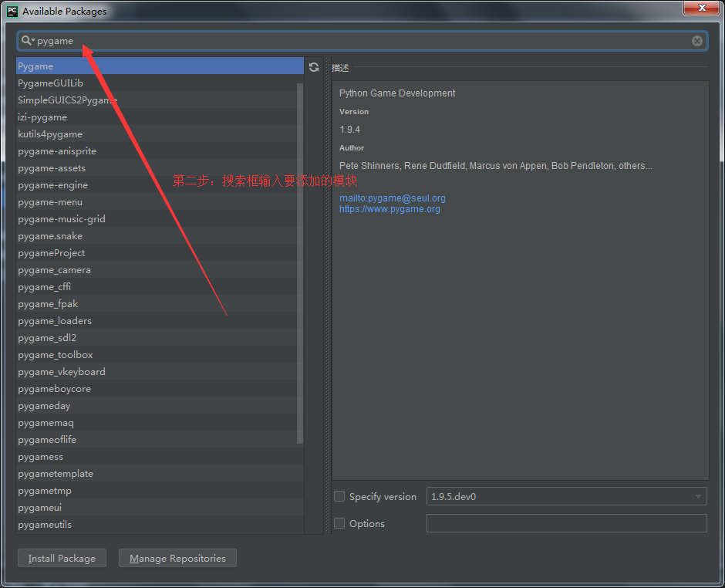Click Manage Repositories button

coord(177,559)
